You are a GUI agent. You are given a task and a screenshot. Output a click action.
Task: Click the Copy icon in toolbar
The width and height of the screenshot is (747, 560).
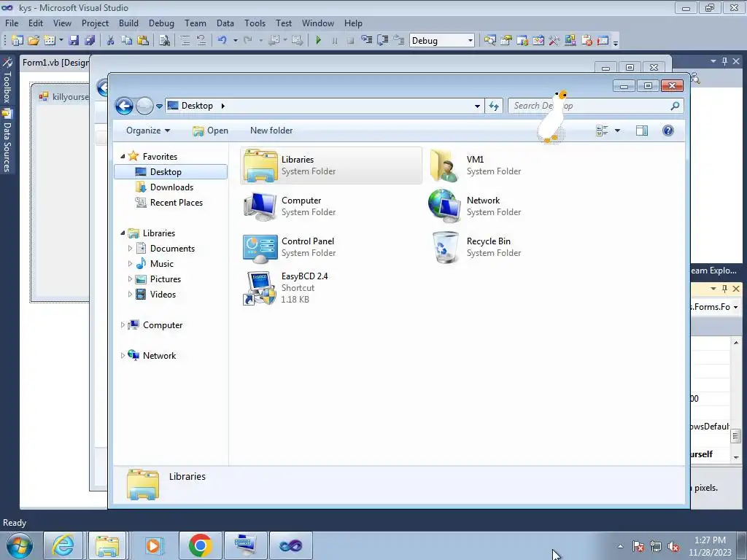pos(126,41)
